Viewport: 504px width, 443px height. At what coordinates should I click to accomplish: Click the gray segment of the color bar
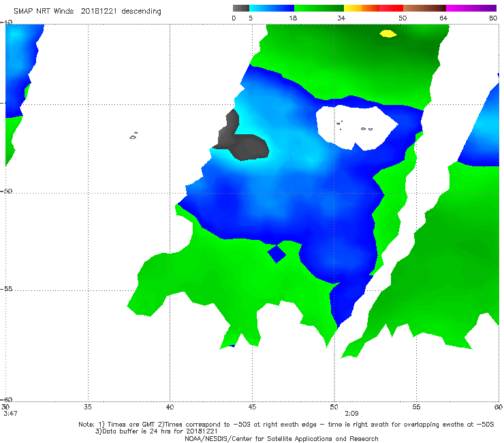(241, 8)
